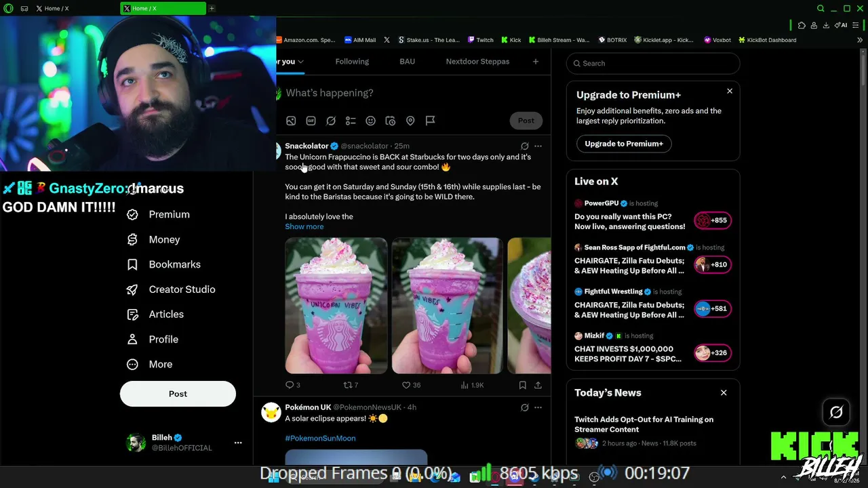Open Grok actions on Pokémon UK post
The height and width of the screenshot is (488, 868).
524,407
